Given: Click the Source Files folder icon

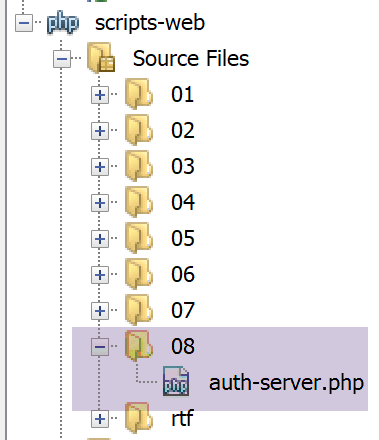Looking at the screenshot, I should (x=101, y=57).
